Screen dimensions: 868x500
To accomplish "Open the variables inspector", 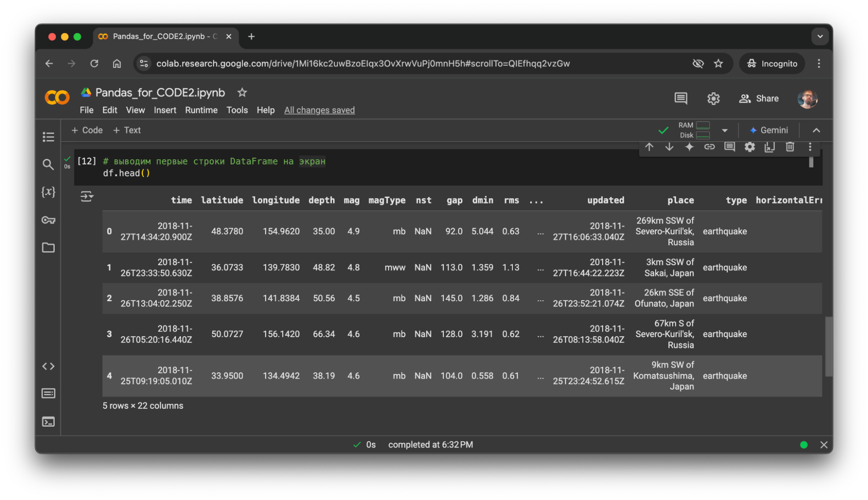I will [48, 192].
